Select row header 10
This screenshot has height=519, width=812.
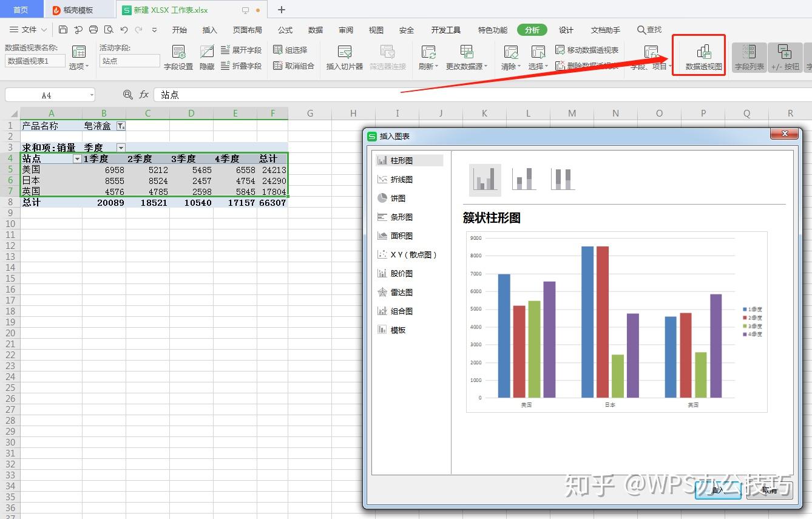point(10,224)
